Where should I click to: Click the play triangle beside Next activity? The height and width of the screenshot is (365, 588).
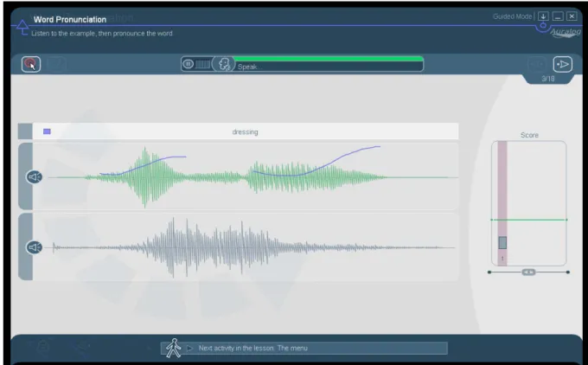(x=189, y=348)
